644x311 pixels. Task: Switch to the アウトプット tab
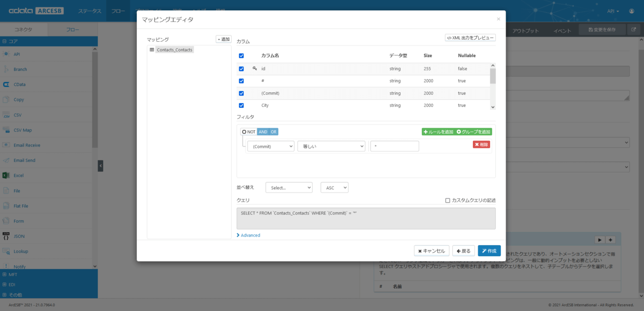(525, 31)
